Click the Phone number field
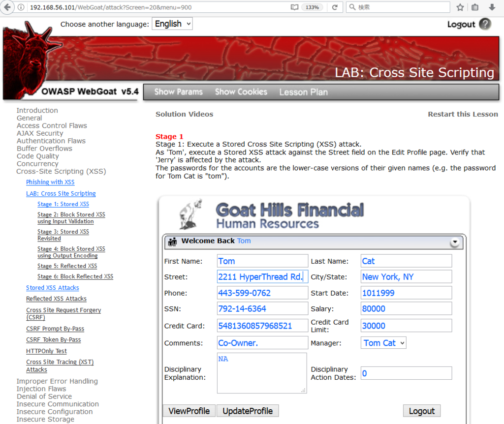Screen dimensions: 504x424 click(x=262, y=293)
